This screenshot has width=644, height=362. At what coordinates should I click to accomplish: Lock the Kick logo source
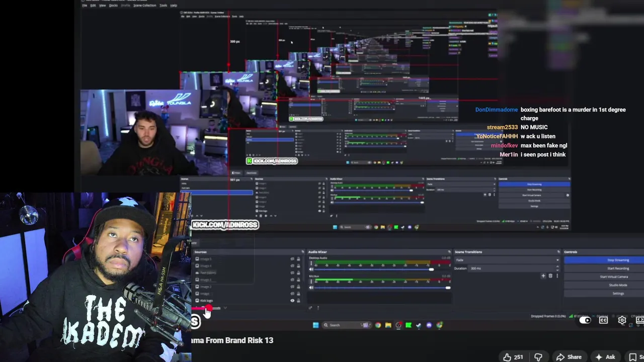point(298,301)
